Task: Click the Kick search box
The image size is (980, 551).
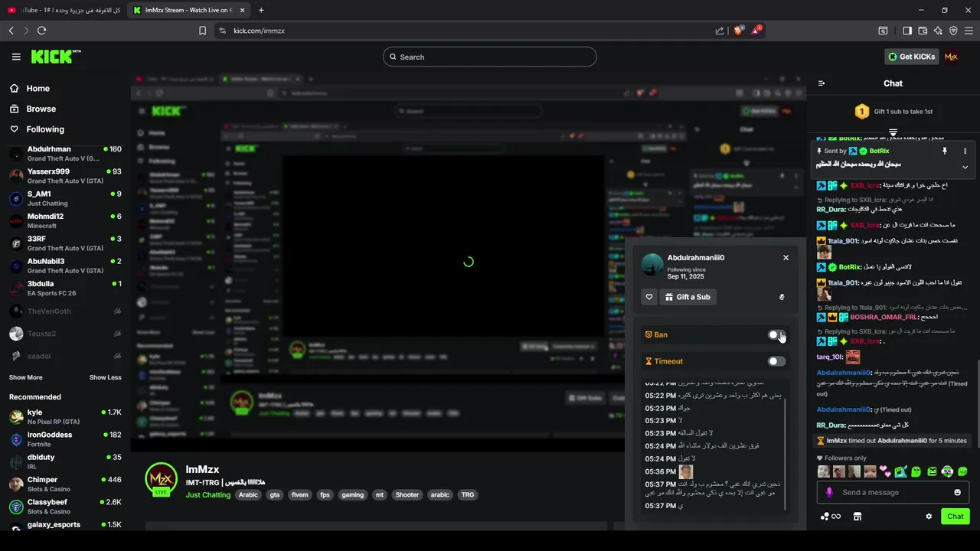Action: coord(489,57)
